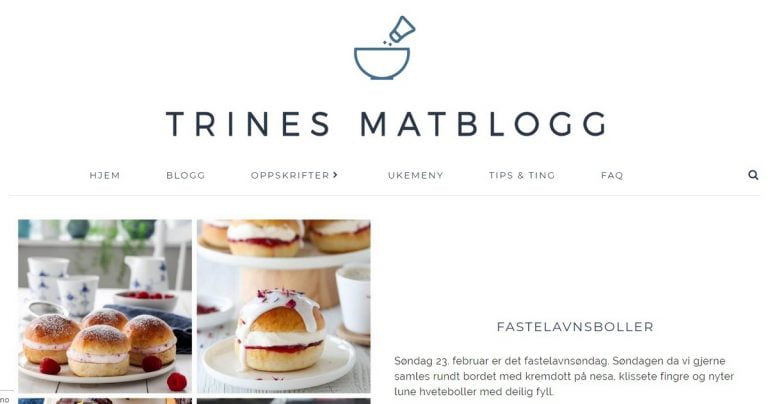Viewport: 768px width, 404px height.
Task: Click the Søndag 23. februar teaser text
Action: 564,376
